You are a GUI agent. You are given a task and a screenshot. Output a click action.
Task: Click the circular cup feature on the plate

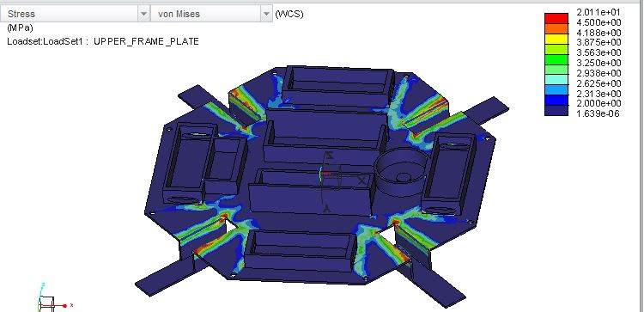(x=400, y=172)
